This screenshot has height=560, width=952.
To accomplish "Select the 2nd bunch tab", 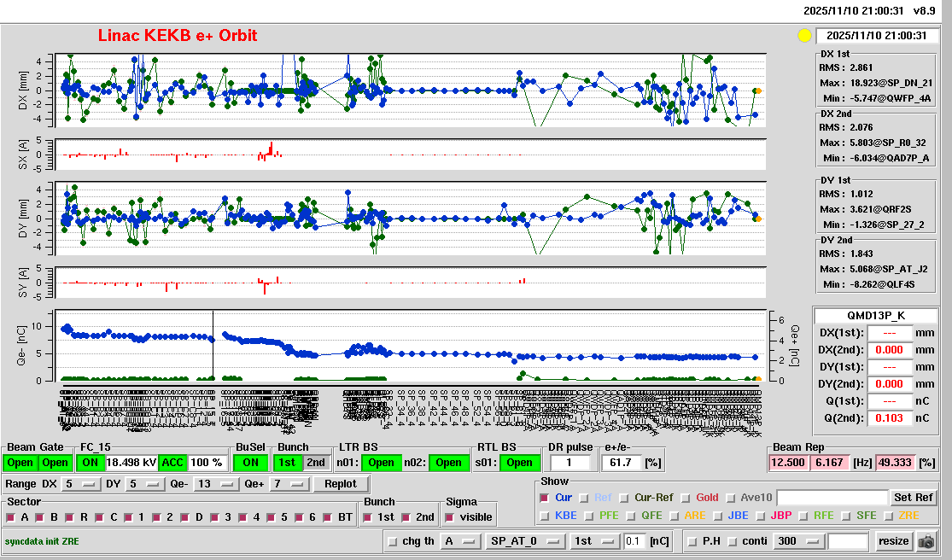I will pyautogui.click(x=316, y=463).
